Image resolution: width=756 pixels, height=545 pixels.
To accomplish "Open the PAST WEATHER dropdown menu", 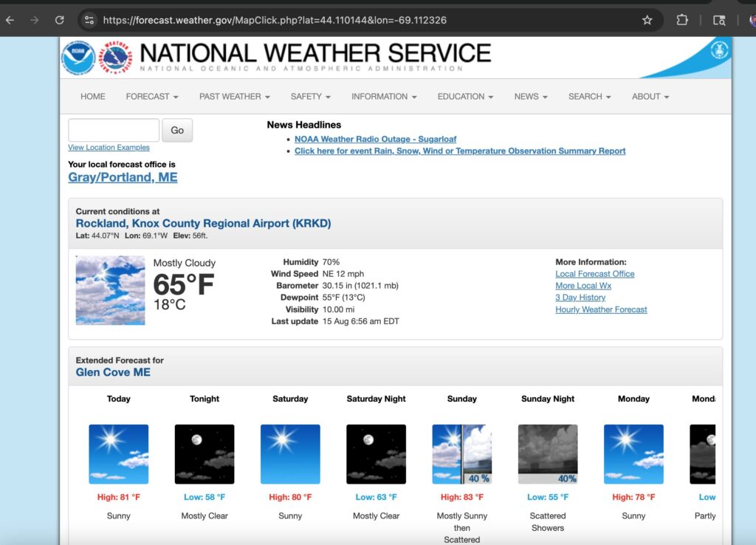I will coord(234,97).
